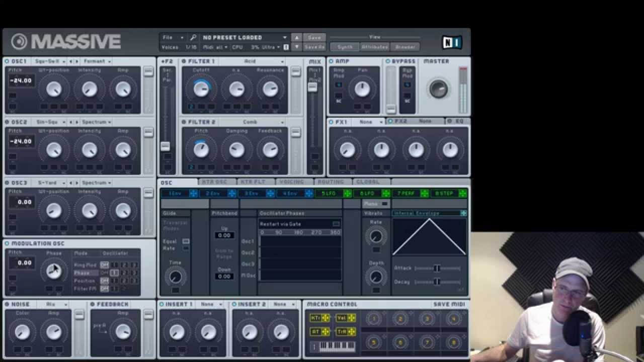Open Filter 1 Acid type dropdown
Image resolution: width=644 pixels, height=362 pixels.
pos(252,61)
